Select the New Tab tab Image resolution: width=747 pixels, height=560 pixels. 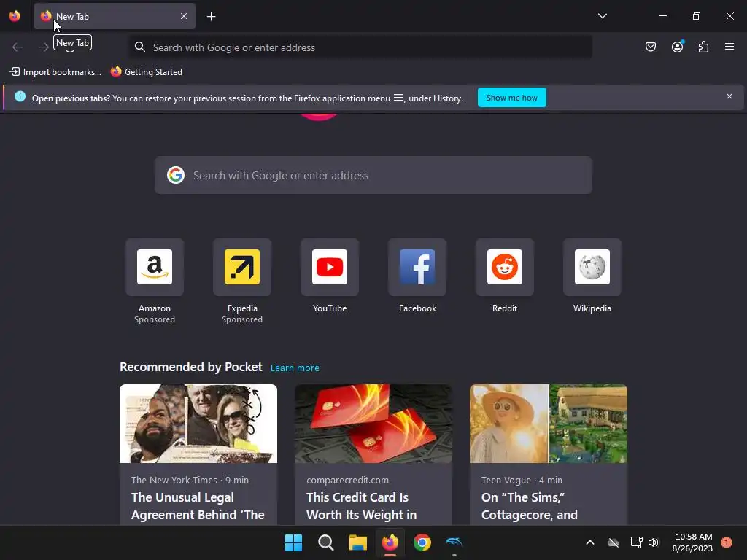[x=115, y=16]
